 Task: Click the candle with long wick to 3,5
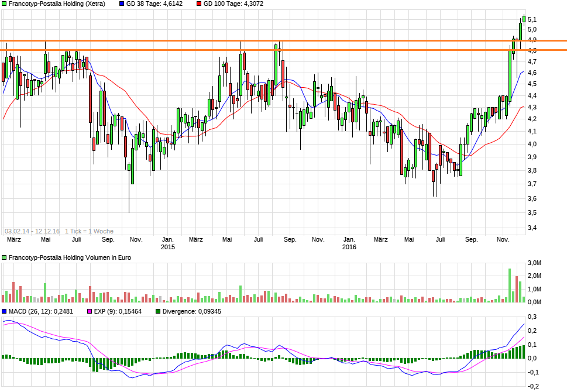tap(129, 188)
